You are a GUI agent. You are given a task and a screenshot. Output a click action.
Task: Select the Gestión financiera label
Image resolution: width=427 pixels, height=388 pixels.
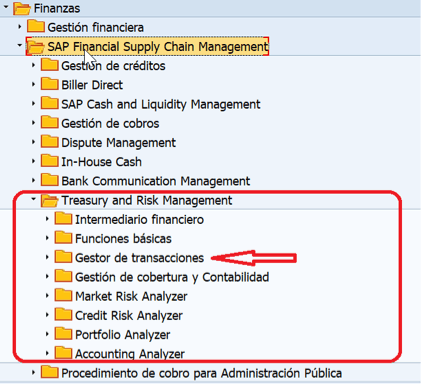[95, 27]
